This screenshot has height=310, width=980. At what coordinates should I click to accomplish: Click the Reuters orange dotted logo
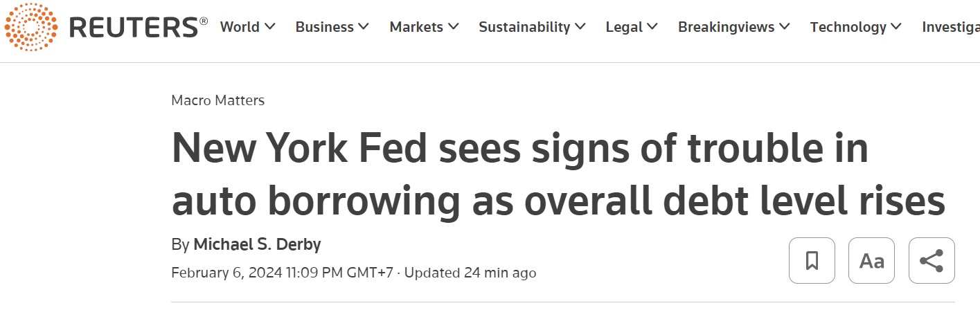(30, 28)
